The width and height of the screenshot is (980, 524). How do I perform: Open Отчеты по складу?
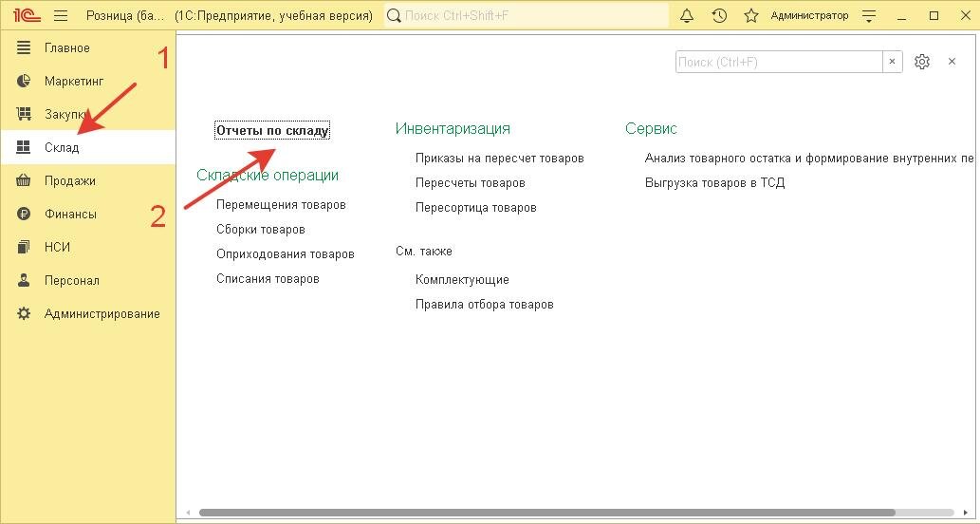(x=272, y=131)
